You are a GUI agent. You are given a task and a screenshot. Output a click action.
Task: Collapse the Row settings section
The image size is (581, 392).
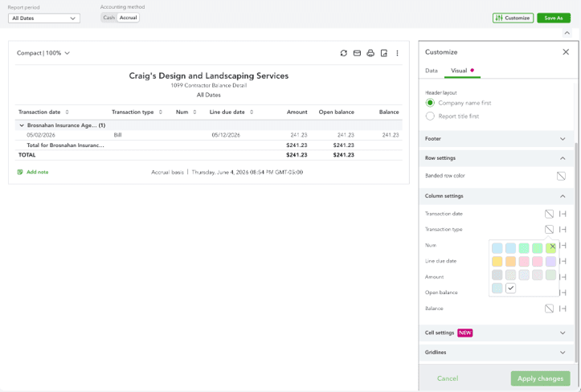coord(497,157)
